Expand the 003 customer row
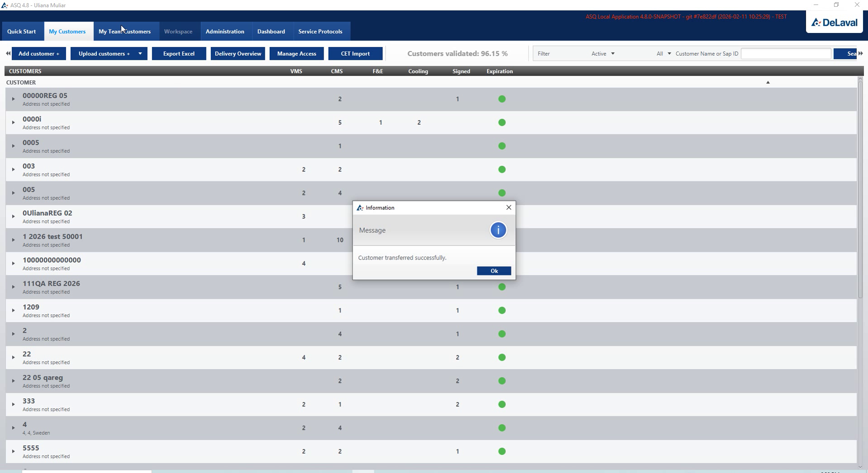 click(13, 170)
